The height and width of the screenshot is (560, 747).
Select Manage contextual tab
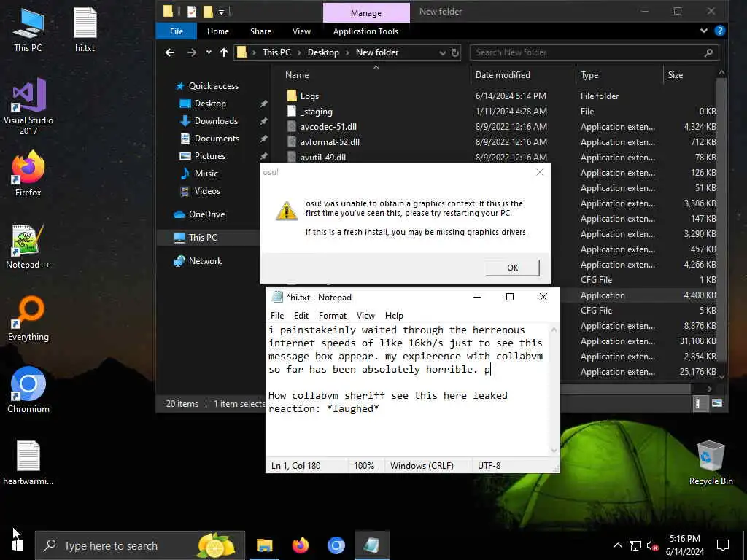pos(366,13)
